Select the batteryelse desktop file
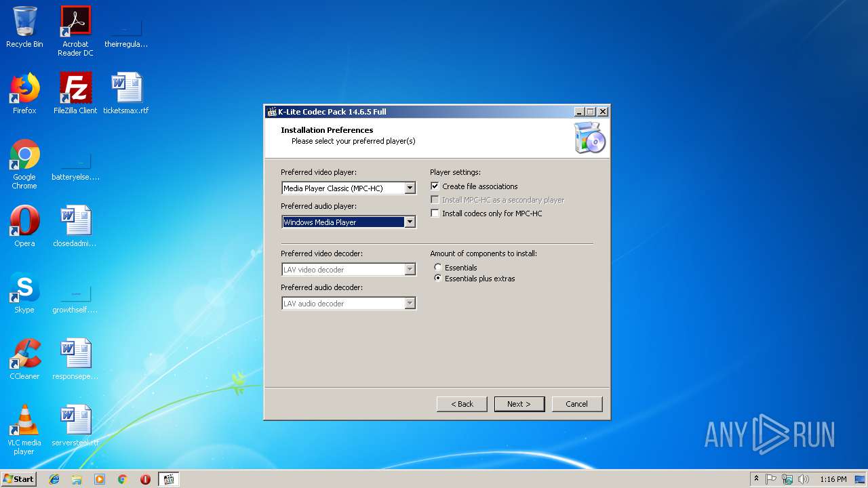 (x=75, y=168)
